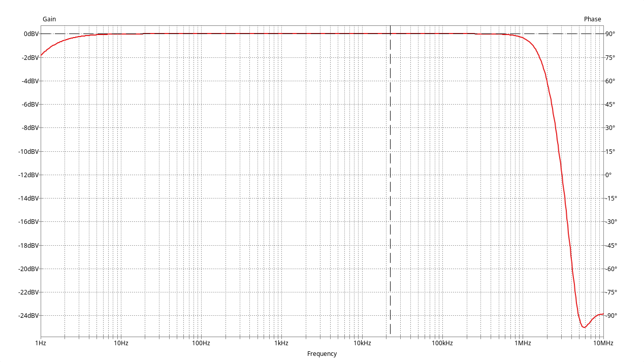Image resolution: width=644 pixels, height=362 pixels.
Task: Click the 1MHz frequency label
Action: (x=523, y=343)
